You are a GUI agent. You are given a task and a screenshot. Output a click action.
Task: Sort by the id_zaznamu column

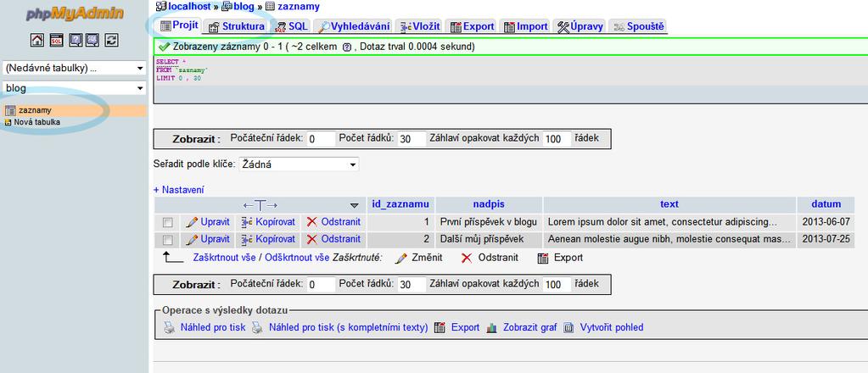(x=400, y=204)
